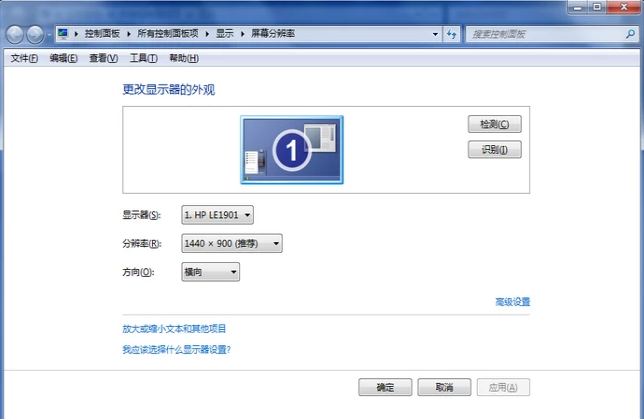Click the refresh button beside address bar
This screenshot has height=419, width=644.
click(x=452, y=33)
